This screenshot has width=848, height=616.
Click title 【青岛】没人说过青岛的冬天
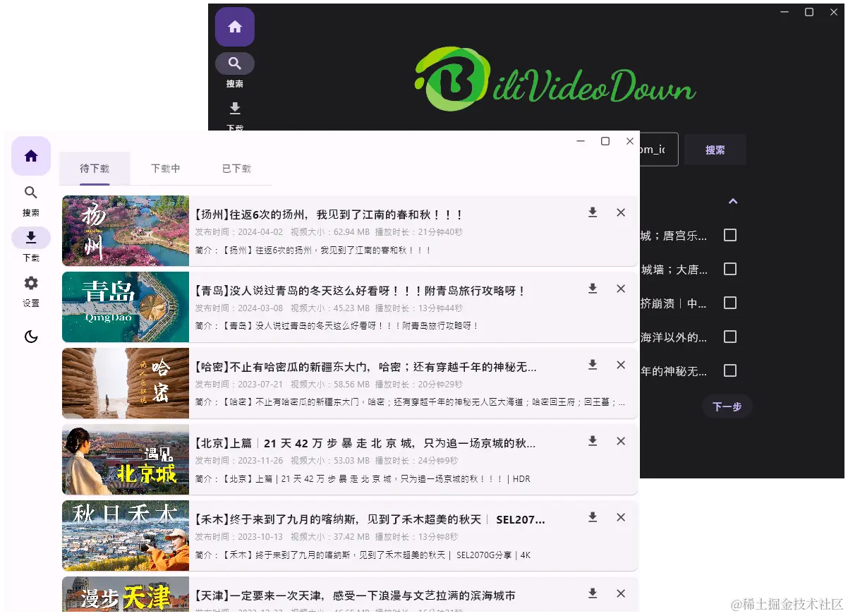pyautogui.click(x=360, y=291)
